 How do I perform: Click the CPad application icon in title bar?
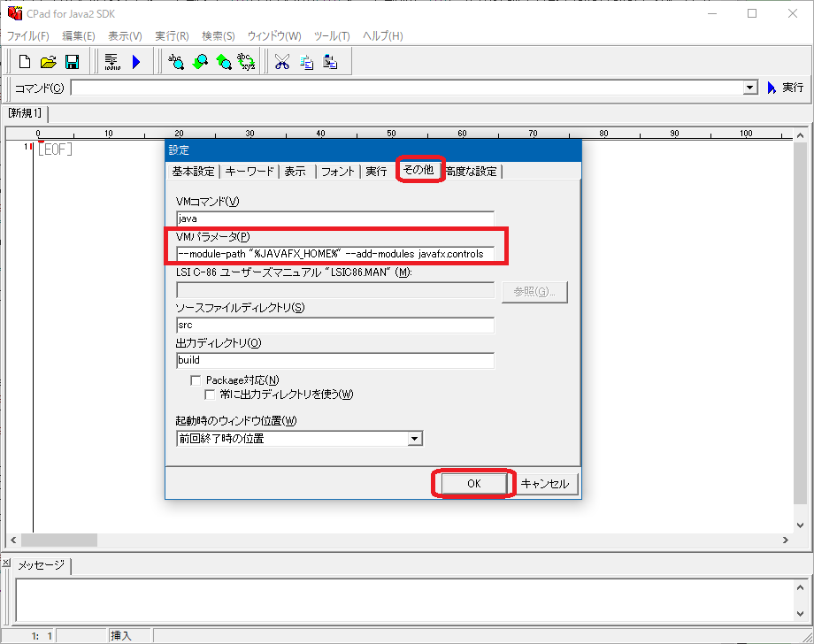point(14,13)
